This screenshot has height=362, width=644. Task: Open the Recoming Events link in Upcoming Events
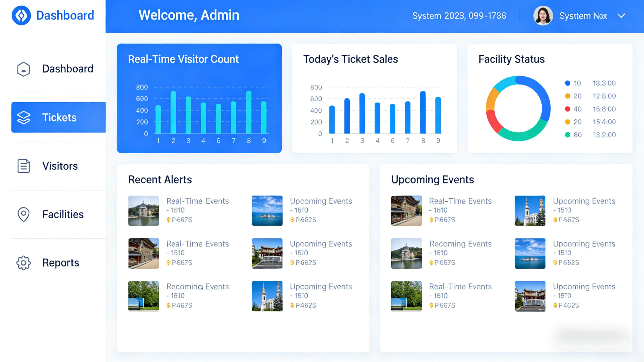coord(460,244)
